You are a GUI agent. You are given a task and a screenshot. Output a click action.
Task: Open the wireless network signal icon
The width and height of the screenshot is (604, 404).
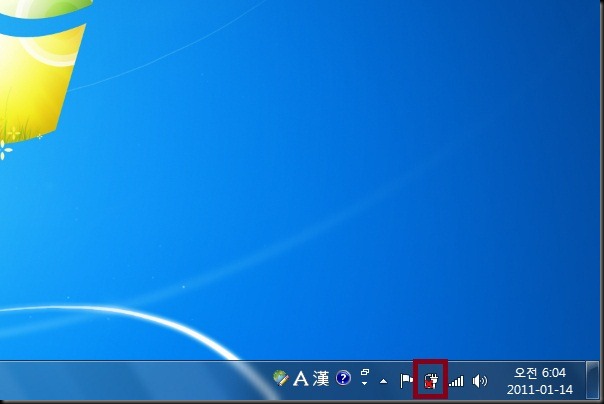coord(456,381)
